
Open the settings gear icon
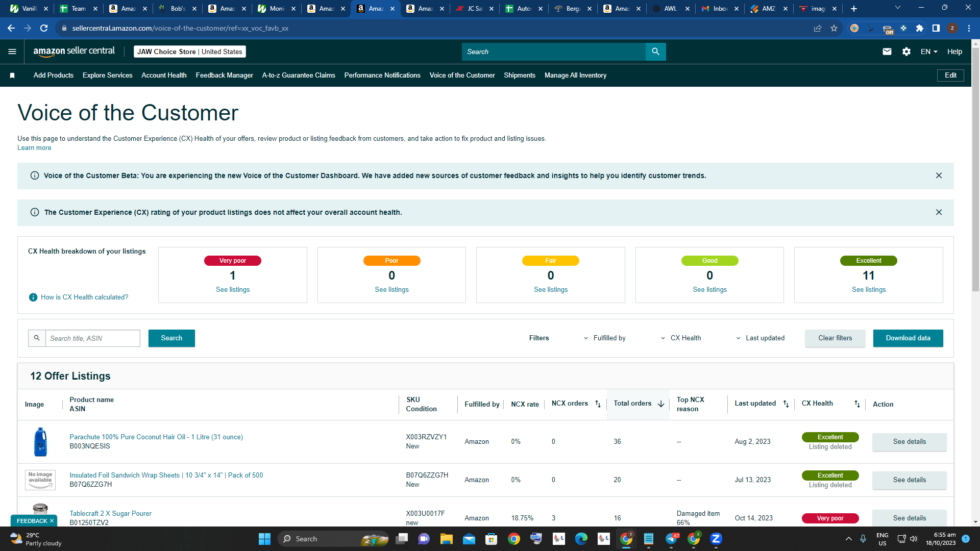(x=906, y=52)
